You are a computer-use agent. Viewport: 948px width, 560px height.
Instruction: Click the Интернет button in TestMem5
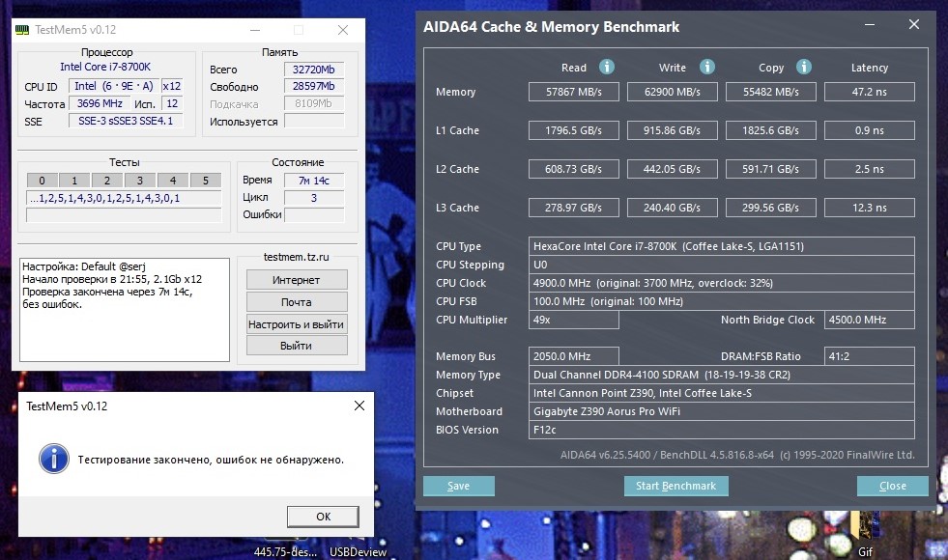point(297,280)
